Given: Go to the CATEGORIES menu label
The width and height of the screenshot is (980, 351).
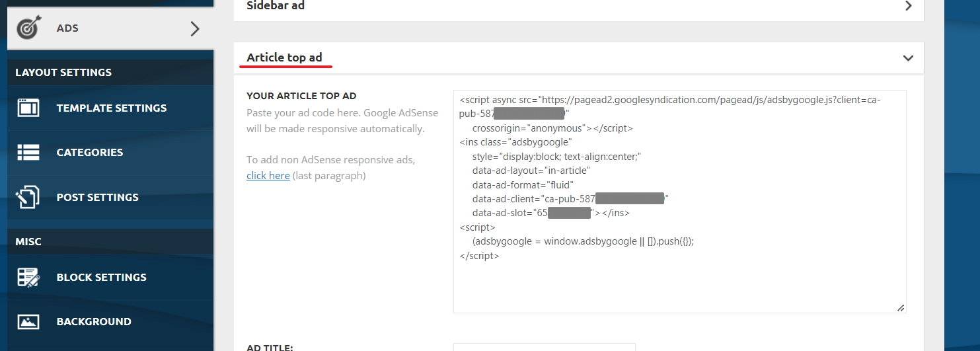Looking at the screenshot, I should pos(90,152).
